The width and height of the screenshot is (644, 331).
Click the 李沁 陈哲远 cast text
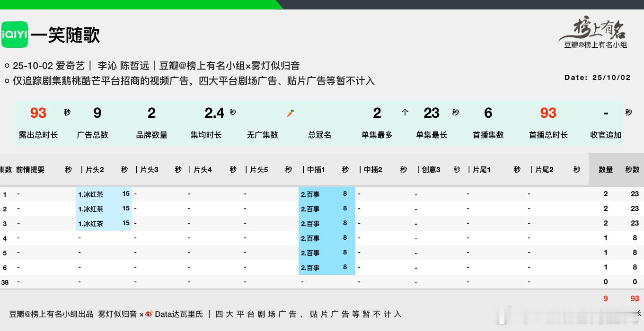124,66
